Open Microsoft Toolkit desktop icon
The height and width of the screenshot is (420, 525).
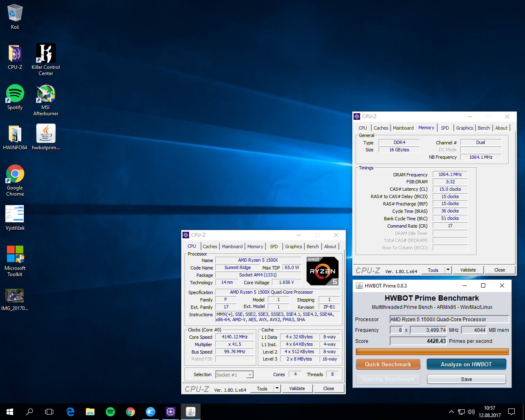[x=15, y=261]
